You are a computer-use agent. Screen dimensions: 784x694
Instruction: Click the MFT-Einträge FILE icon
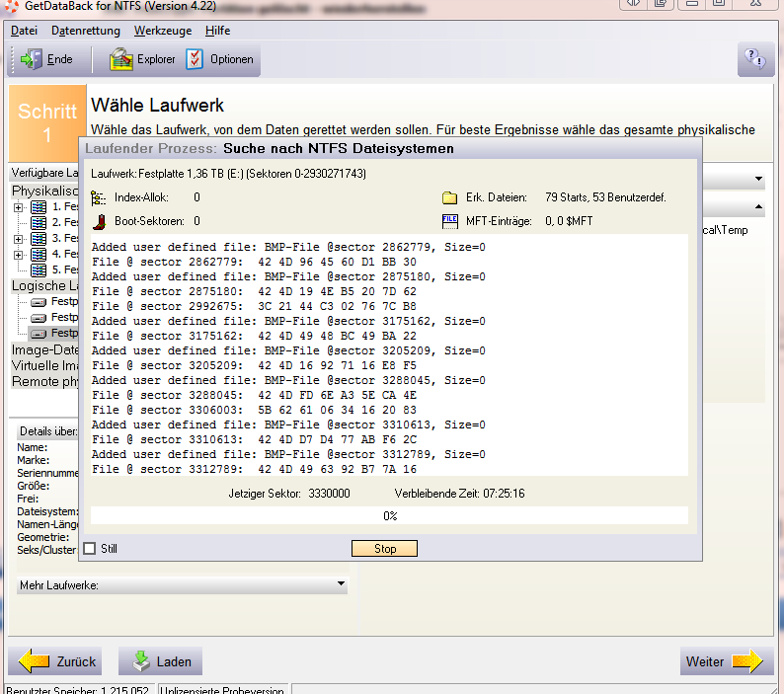tap(450, 221)
